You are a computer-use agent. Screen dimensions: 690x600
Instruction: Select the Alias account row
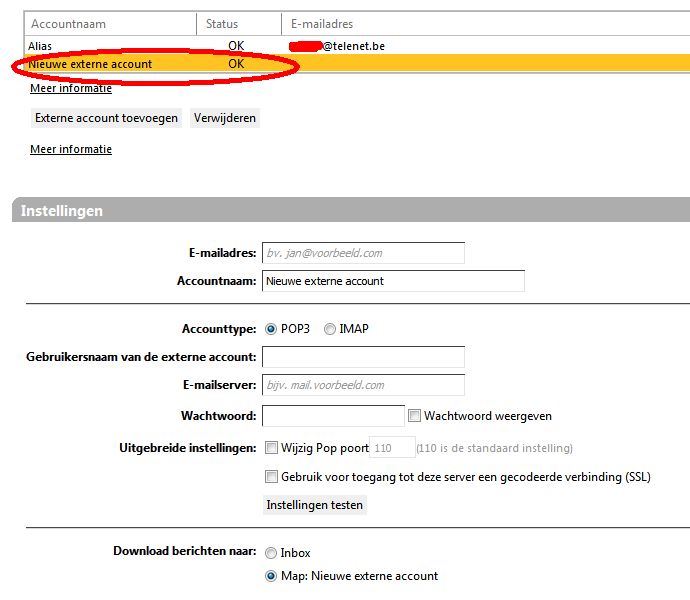pos(40,46)
